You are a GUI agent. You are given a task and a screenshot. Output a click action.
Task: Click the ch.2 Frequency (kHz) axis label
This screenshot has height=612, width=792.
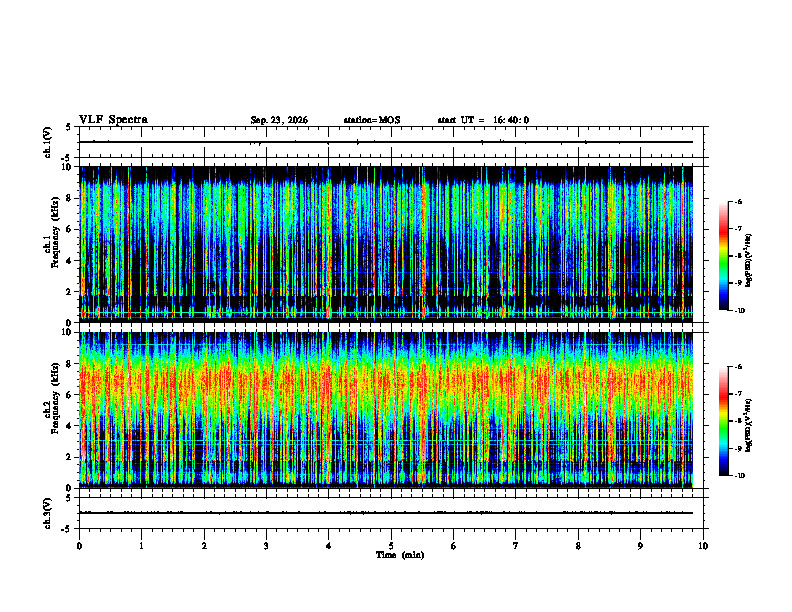tap(55, 410)
